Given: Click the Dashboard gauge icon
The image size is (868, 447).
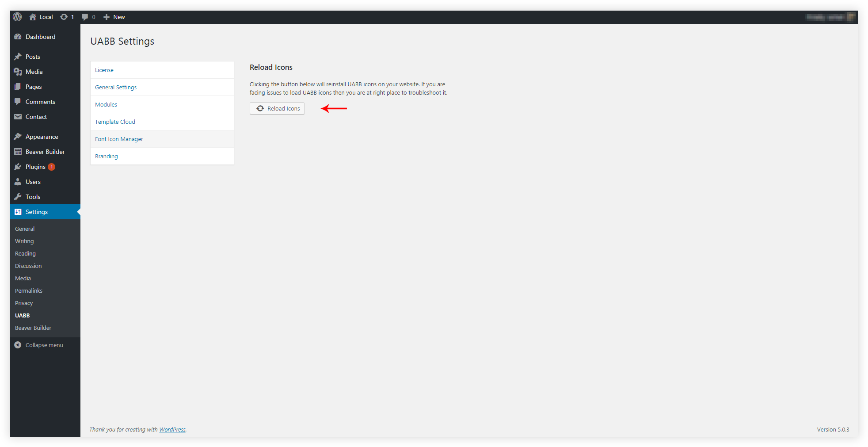Looking at the screenshot, I should tap(18, 37).
